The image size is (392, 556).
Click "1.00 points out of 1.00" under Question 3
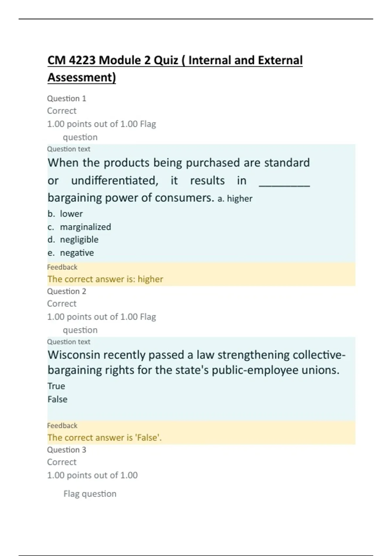click(x=92, y=475)
